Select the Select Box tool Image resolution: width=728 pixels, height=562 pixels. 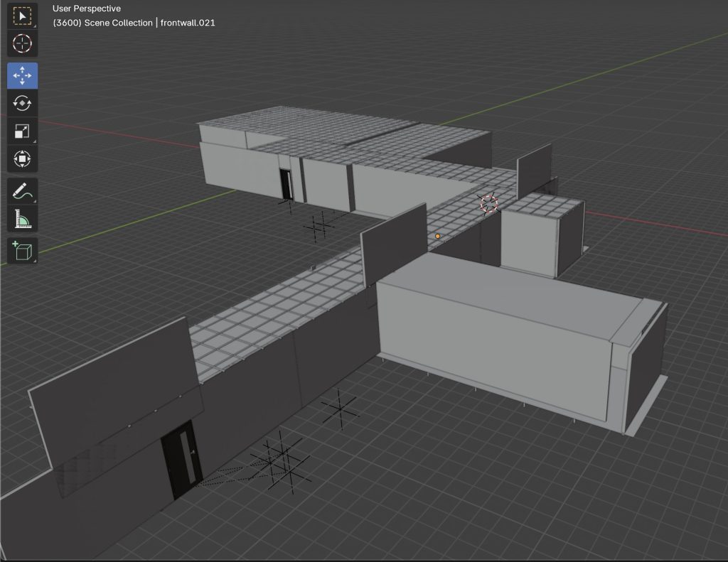pos(22,16)
